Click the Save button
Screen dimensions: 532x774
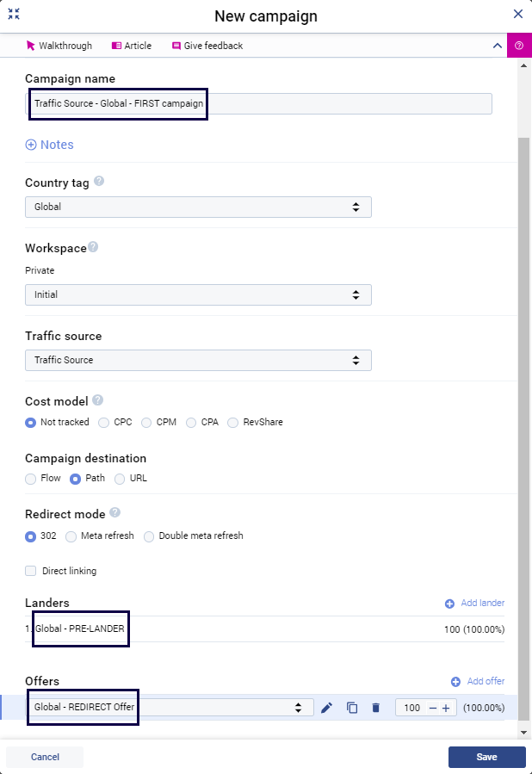[486, 757]
